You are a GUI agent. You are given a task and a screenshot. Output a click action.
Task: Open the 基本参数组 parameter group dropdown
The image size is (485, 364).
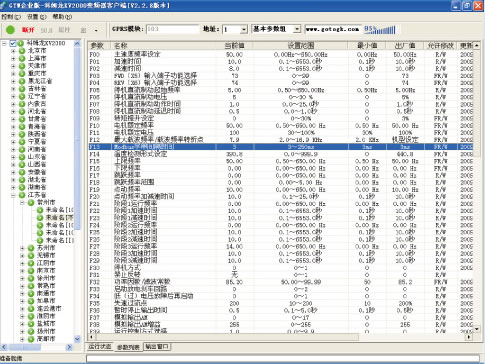297,29
